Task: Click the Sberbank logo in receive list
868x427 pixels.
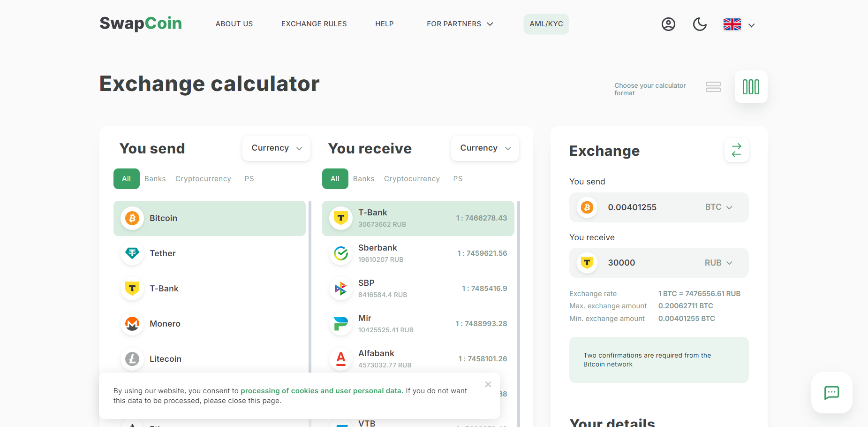Action: coord(341,253)
